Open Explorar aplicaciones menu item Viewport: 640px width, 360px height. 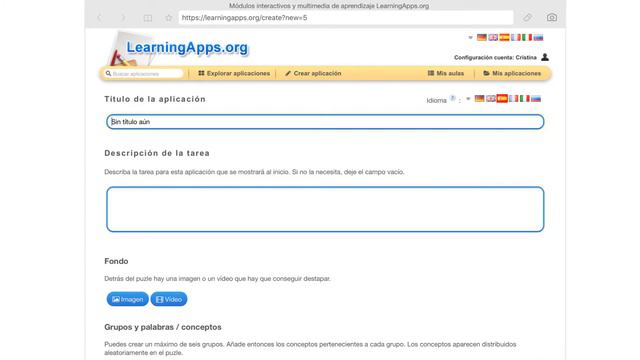234,73
